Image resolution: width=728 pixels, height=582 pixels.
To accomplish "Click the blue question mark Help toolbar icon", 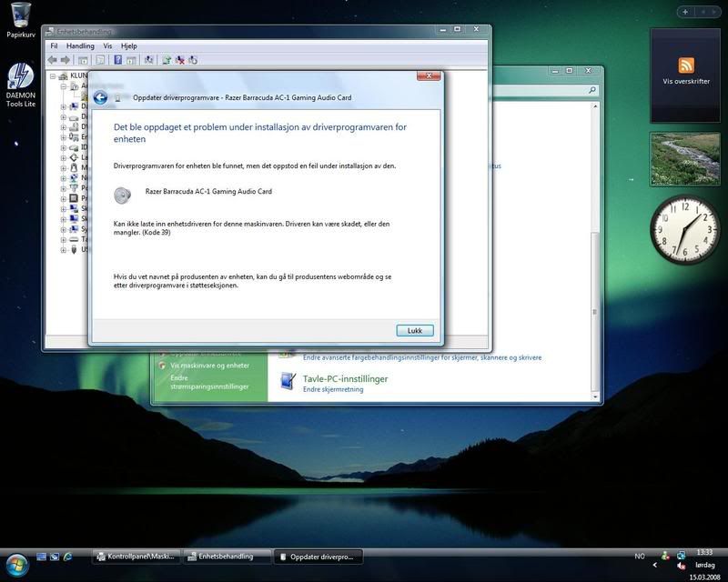I will tap(118, 60).
